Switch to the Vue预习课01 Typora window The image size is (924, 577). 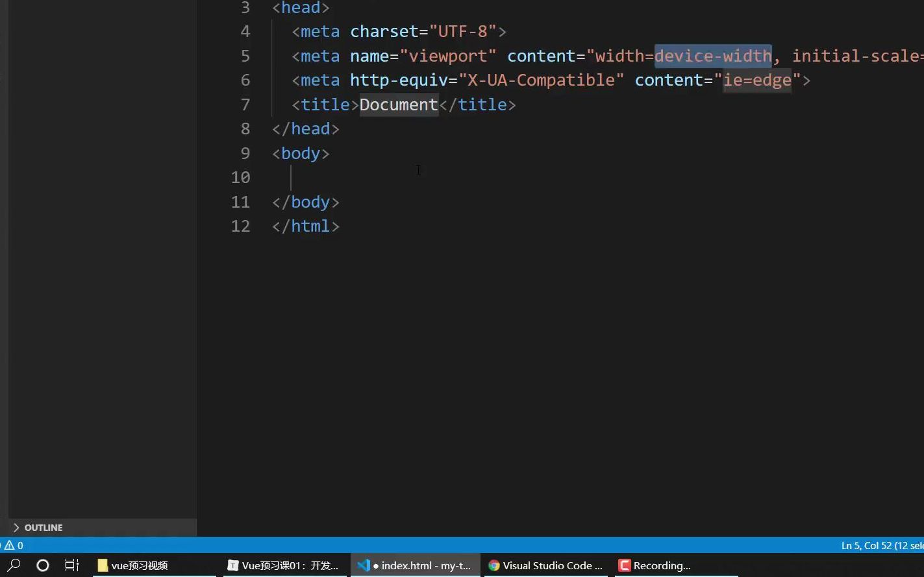pyautogui.click(x=284, y=565)
